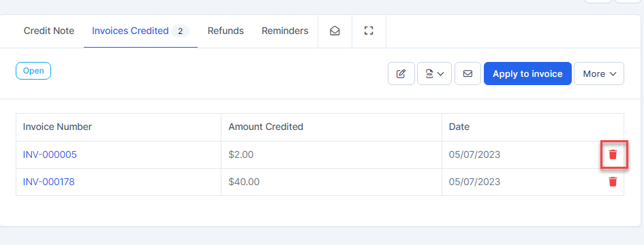Delete the INV-000005 credited invoice row

(x=613, y=154)
